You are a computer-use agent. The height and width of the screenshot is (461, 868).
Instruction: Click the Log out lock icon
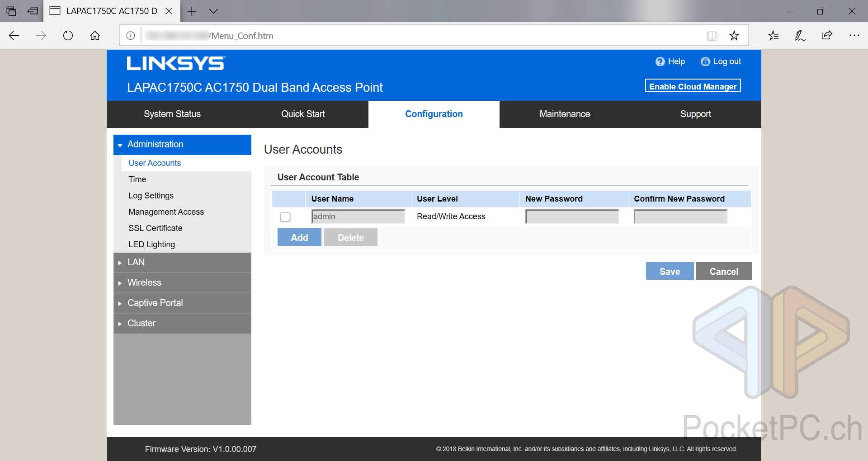tap(705, 61)
